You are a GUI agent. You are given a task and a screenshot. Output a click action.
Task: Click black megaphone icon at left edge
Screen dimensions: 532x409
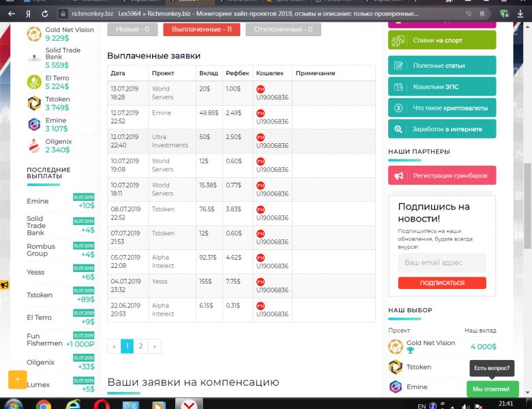pyautogui.click(x=4, y=285)
